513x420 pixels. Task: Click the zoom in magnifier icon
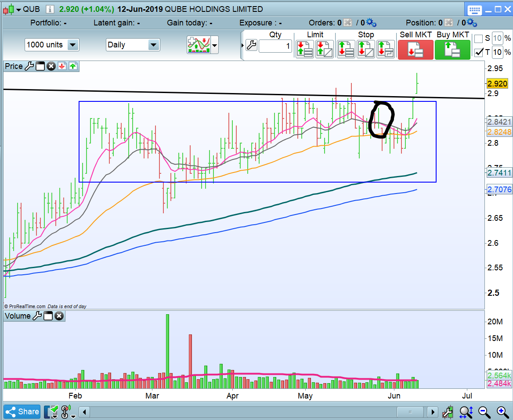[x=502, y=412]
